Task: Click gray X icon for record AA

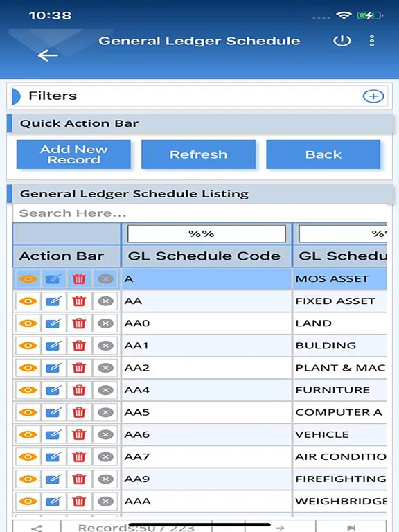Action: click(105, 301)
